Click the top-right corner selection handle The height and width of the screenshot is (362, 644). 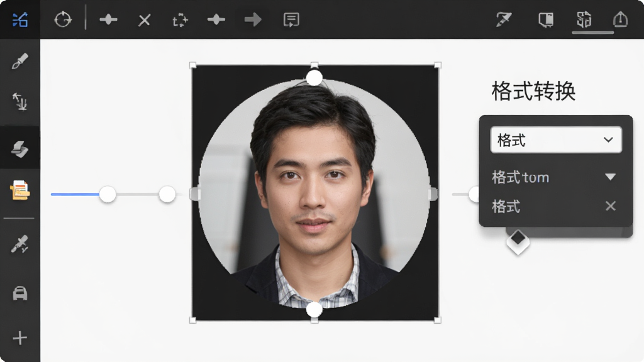pyautogui.click(x=438, y=65)
